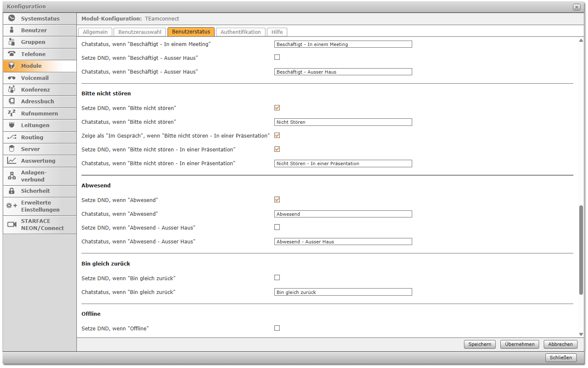Click the Routing arrows icon
The height and width of the screenshot is (368, 588).
tap(12, 137)
